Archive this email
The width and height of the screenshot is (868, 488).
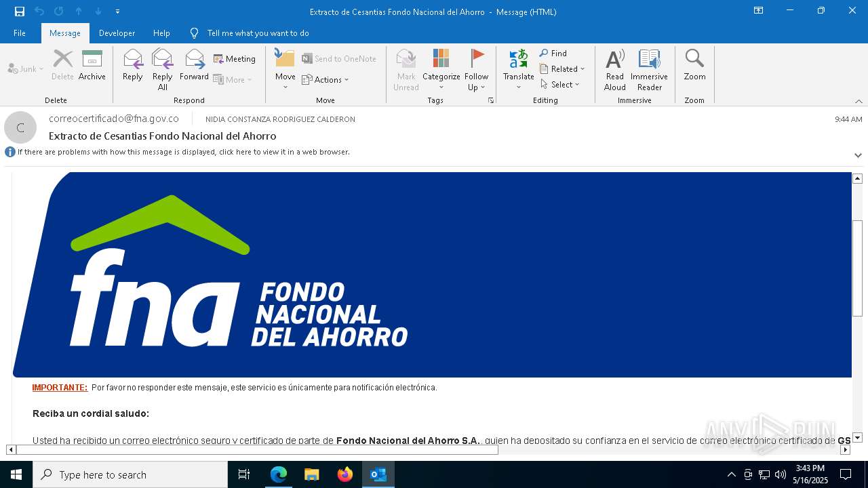coord(92,65)
